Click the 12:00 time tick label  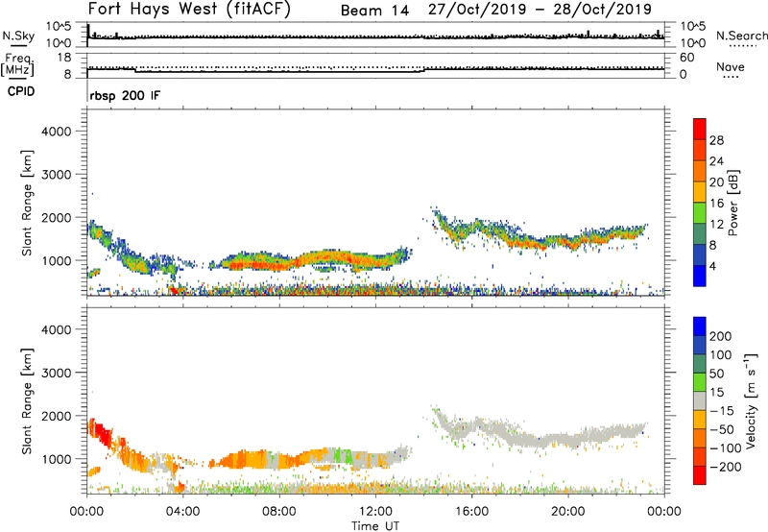(375, 512)
